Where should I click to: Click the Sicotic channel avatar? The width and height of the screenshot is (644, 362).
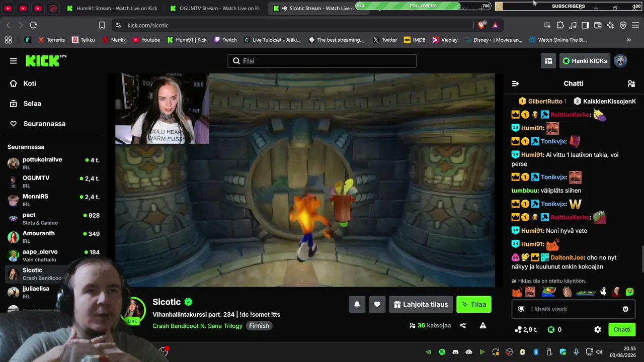[x=133, y=310]
